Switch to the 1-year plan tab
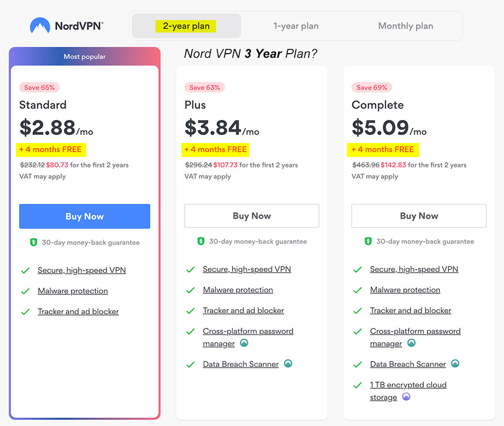 (296, 26)
